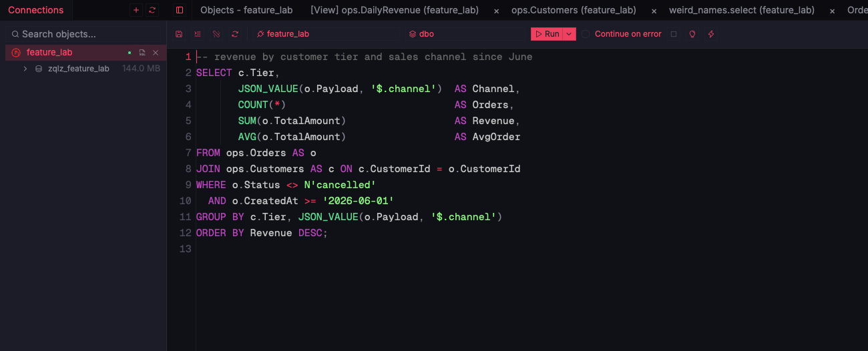The height and width of the screenshot is (351, 868).
Task: Click the striped icon beside format button
Action: [x=216, y=34]
